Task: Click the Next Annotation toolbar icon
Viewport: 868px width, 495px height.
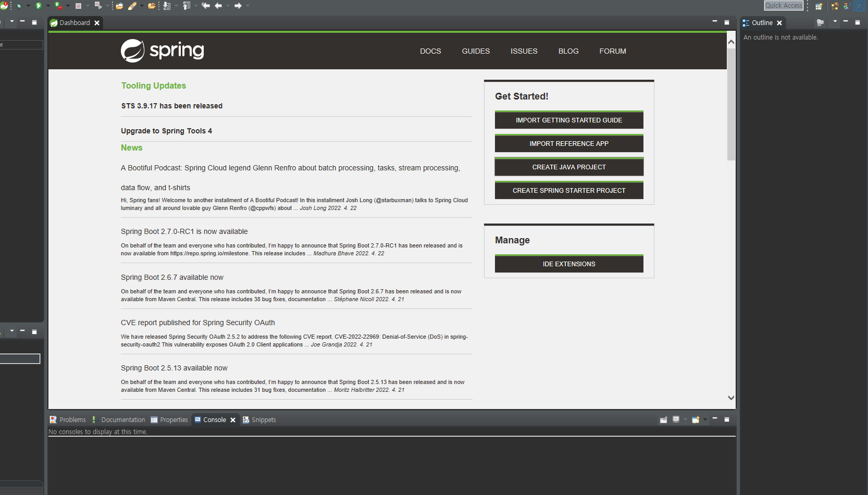Action: (167, 6)
